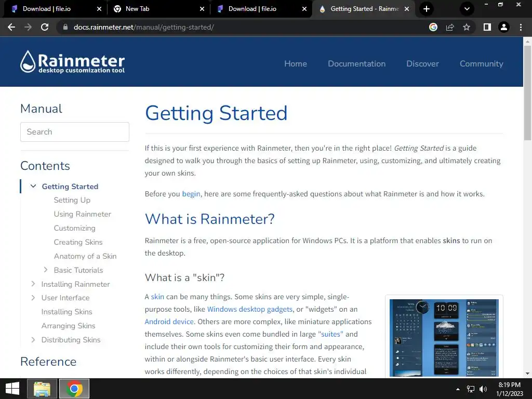532x399 pixels.
Task: Open Installing Skins in the contents
Action: pyautogui.click(x=67, y=312)
